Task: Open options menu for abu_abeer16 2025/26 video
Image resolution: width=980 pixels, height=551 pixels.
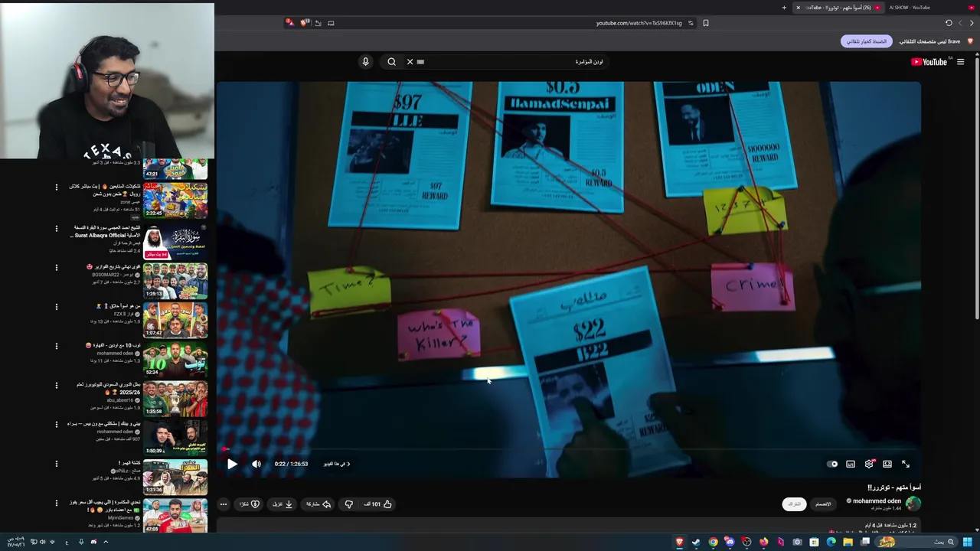Action: [x=56, y=385]
